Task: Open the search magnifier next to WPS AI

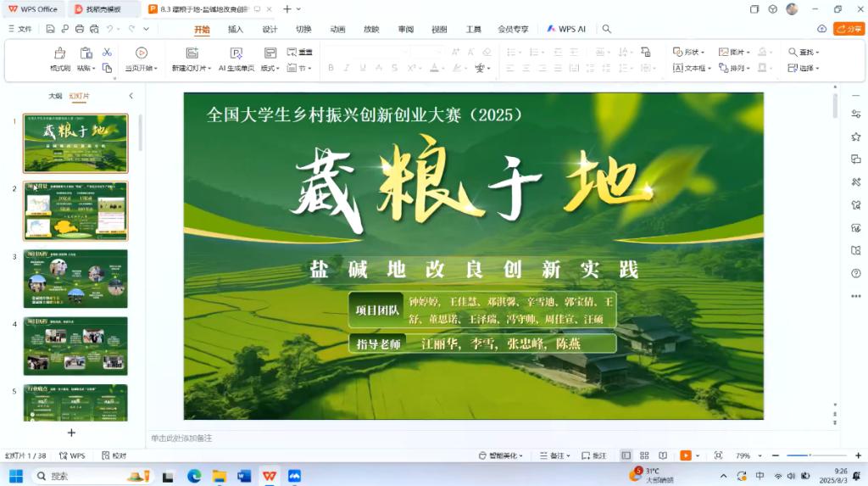Action: tap(606, 29)
